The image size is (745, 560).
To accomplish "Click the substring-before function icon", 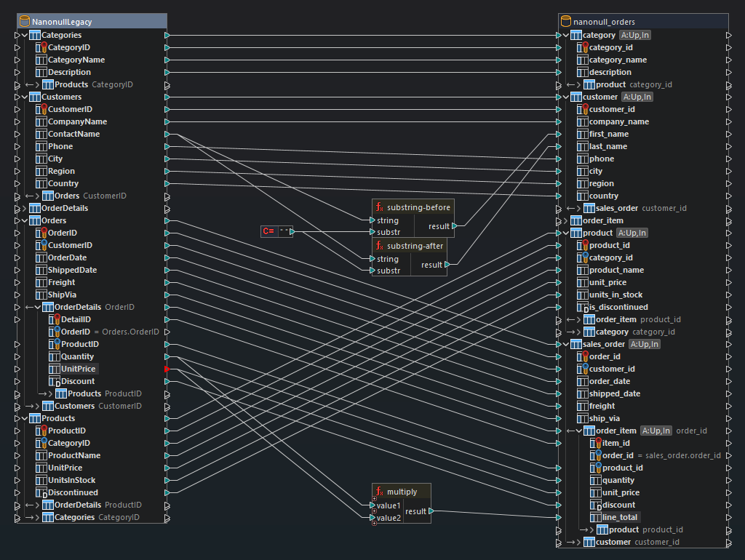I will pos(379,207).
